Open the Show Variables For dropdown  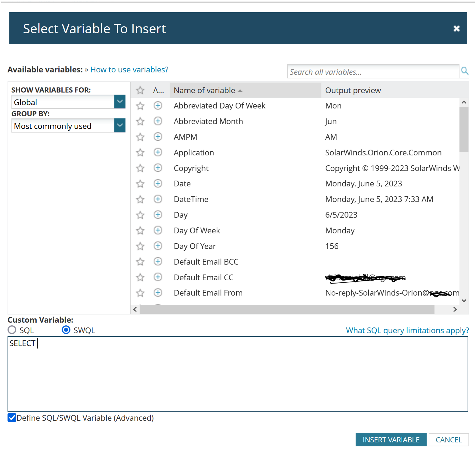click(120, 102)
